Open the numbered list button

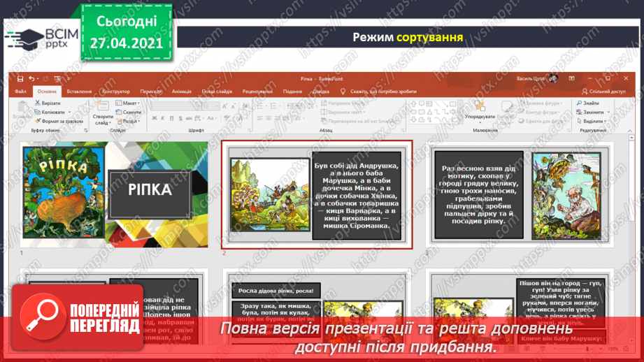275,106
